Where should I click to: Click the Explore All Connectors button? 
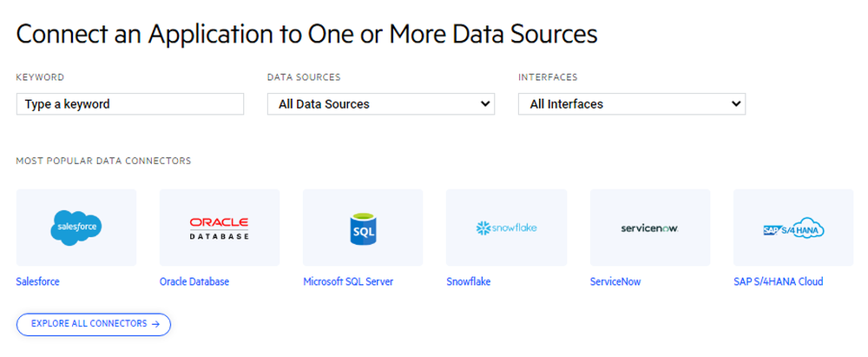pyautogui.click(x=94, y=324)
